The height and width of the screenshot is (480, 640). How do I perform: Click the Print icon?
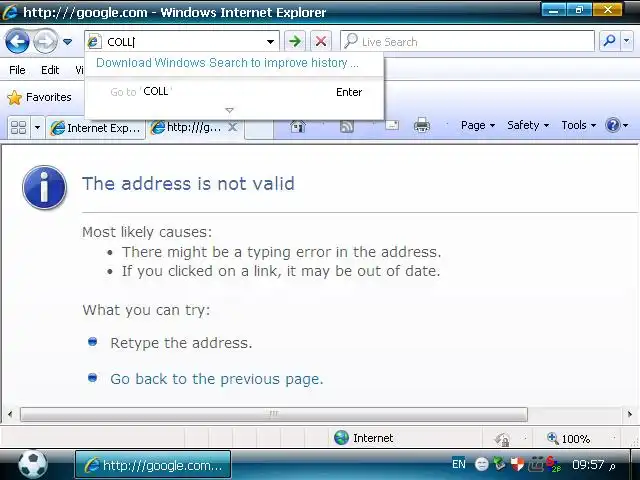[x=422, y=125]
